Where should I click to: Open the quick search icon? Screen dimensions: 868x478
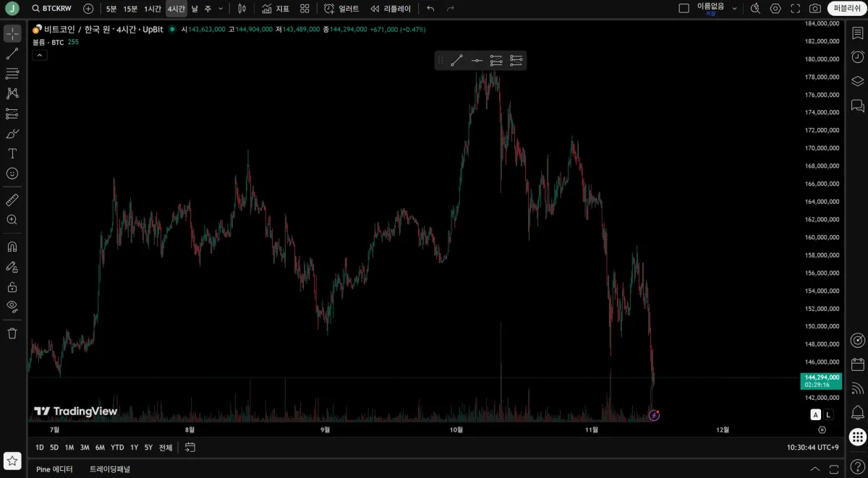click(755, 9)
